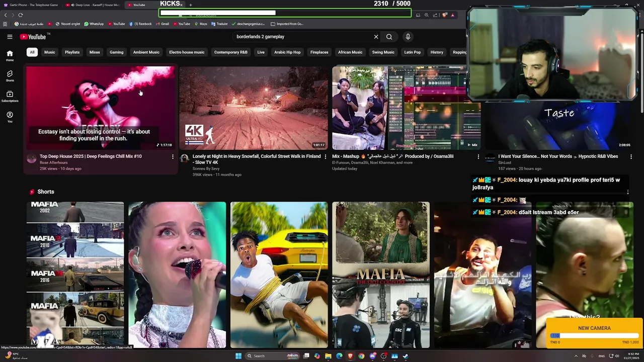Screen dimensions: 644x362
Task: Open the You section in sidebar
Action: 10,117
